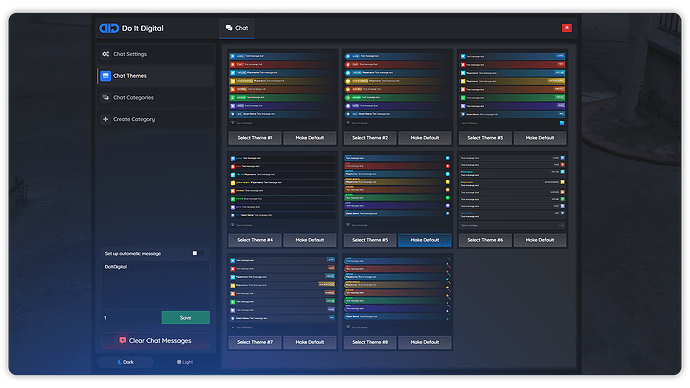The width and height of the screenshot is (690, 388).
Task: Click Select Theme #5
Action: pos(370,240)
